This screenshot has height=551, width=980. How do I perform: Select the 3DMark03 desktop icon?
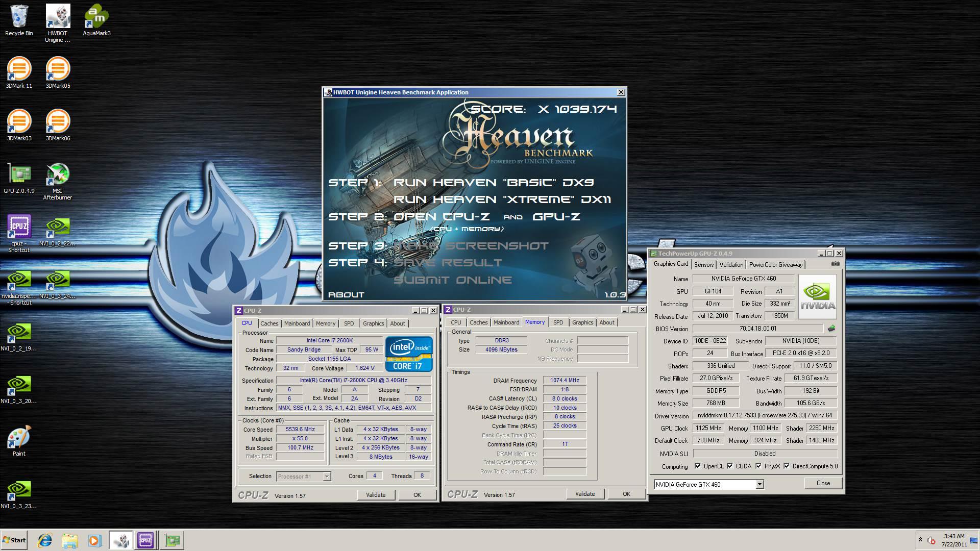coord(19,125)
